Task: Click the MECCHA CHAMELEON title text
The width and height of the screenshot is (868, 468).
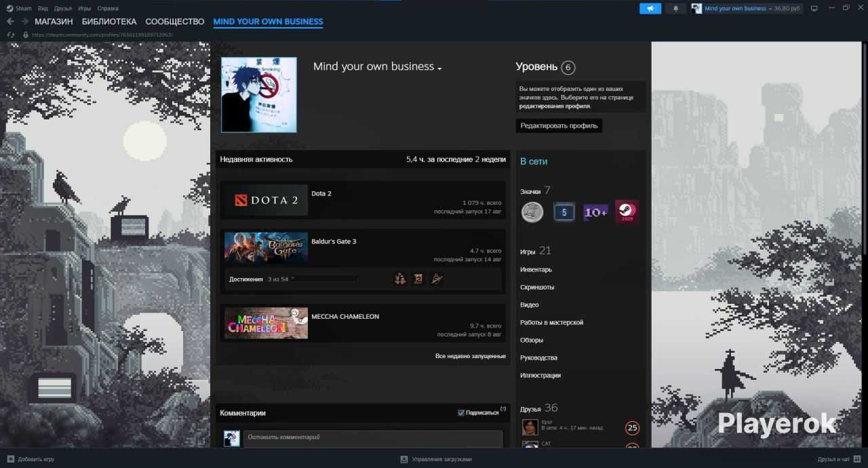Action: 345,317
